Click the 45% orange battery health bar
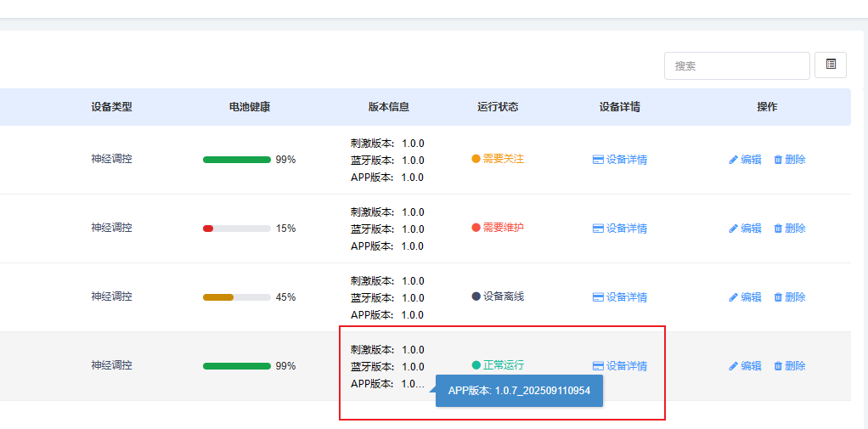This screenshot has height=429, width=868. (236, 297)
